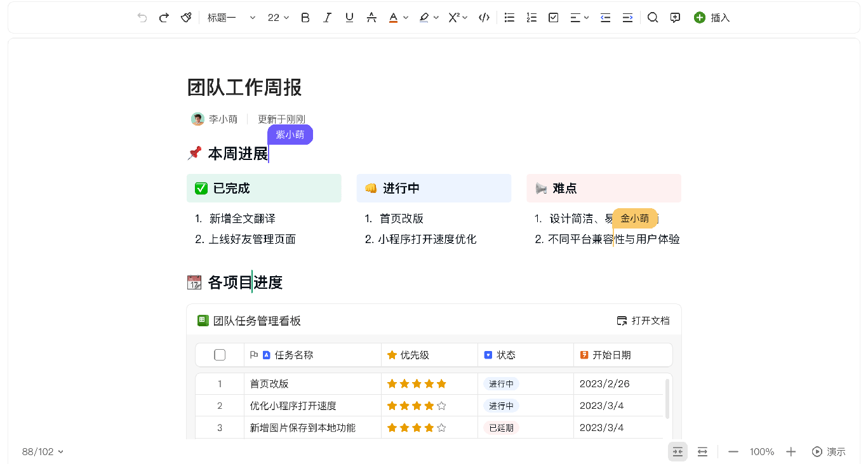Image resolution: width=868 pixels, height=464 pixels.
Task: Toggle bold formatting
Action: pyautogui.click(x=305, y=18)
